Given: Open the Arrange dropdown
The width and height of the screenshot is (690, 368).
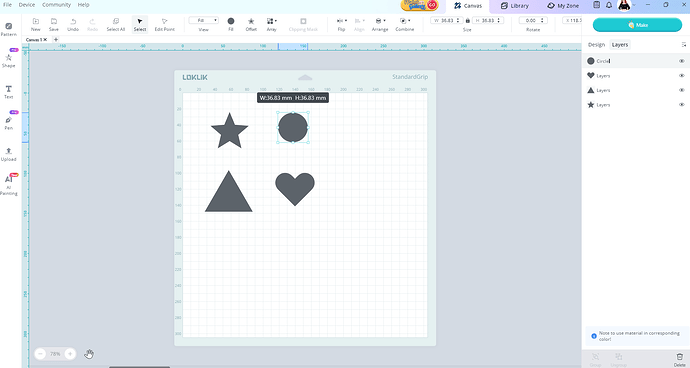Looking at the screenshot, I should tap(380, 24).
